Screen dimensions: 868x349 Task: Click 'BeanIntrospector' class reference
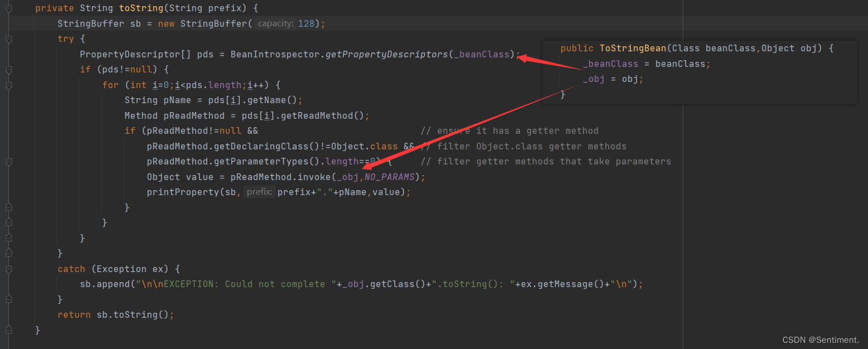click(275, 54)
